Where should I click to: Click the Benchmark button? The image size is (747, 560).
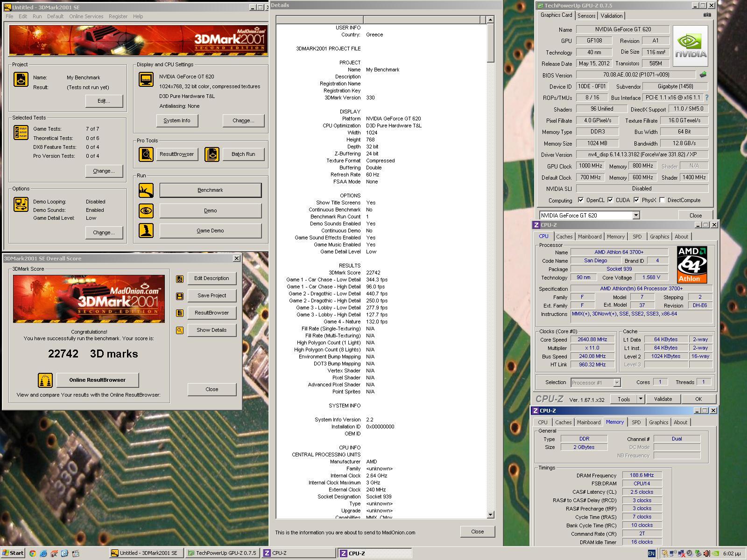[210, 190]
